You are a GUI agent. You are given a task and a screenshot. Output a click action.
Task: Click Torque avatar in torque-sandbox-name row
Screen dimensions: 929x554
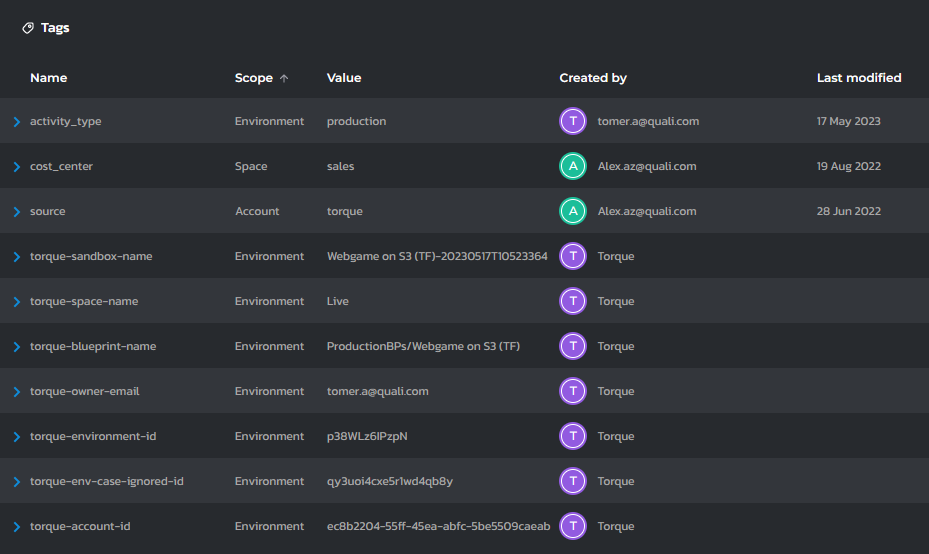coord(572,256)
